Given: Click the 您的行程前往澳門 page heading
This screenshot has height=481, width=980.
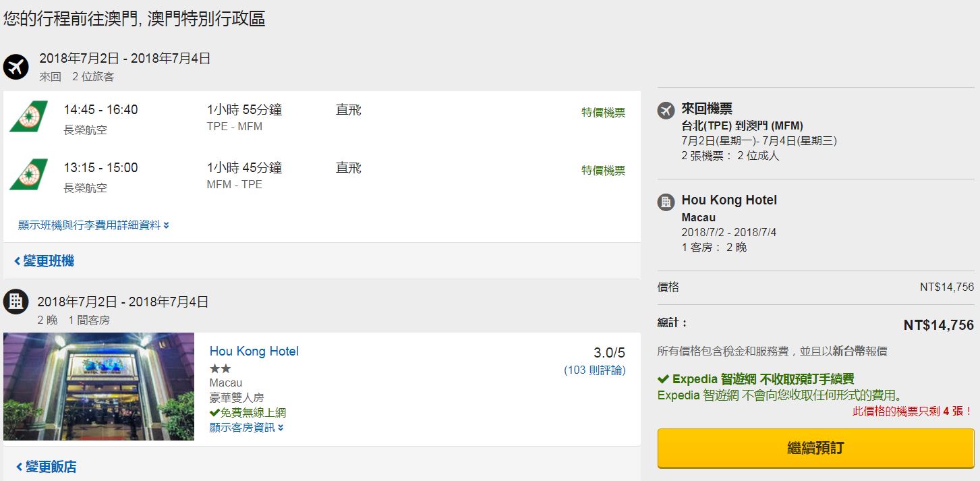Looking at the screenshot, I should 134,18.
